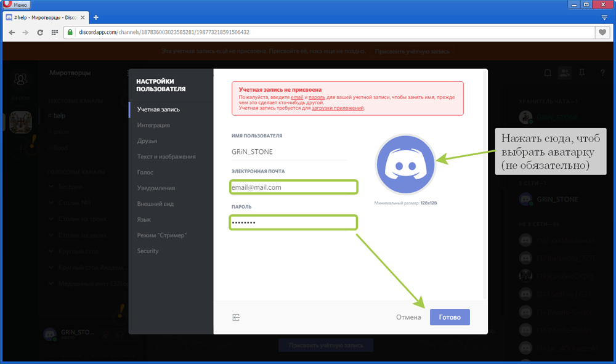Click the Пароль password field
Screen dimensions: 616x364
pyautogui.click(x=293, y=222)
